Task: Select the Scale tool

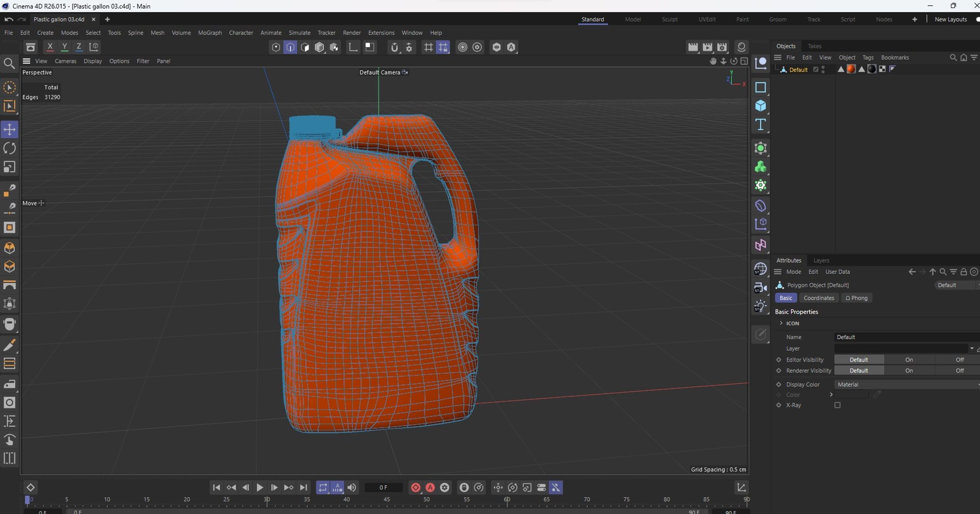Action: point(9,167)
